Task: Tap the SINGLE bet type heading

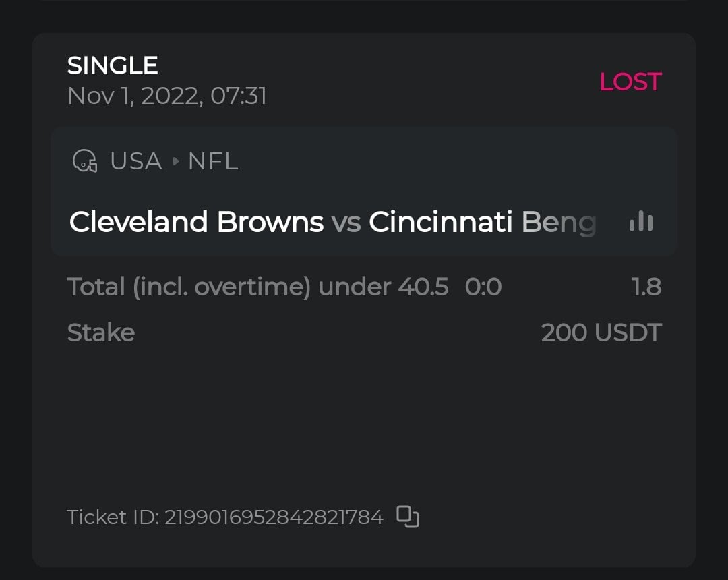Action: coord(113,65)
